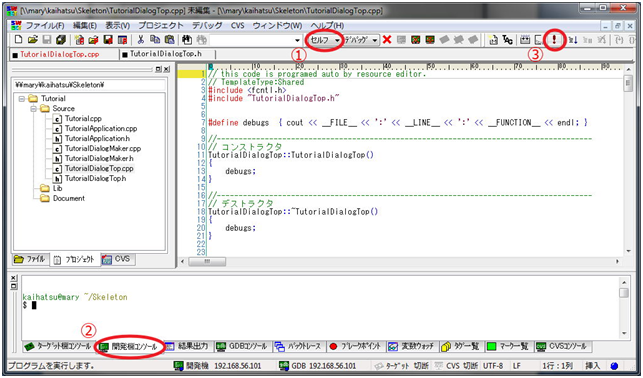Collapse the Tutorial root folder node
Viewport: 643px width, 378px height.
pos(22,99)
